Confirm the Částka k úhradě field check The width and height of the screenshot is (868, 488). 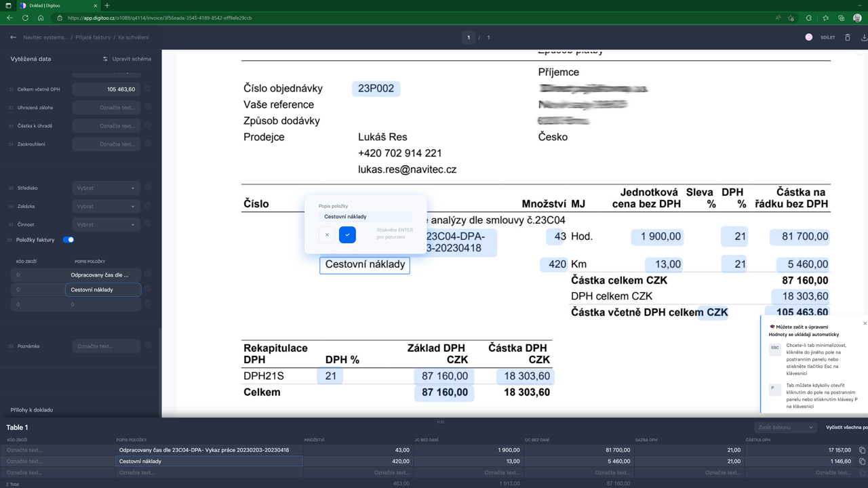(148, 125)
